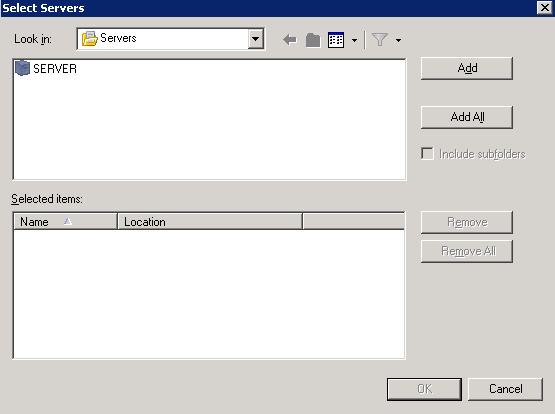This screenshot has height=414, width=555.
Task: Click the back arrow navigation icon
Action: point(290,40)
